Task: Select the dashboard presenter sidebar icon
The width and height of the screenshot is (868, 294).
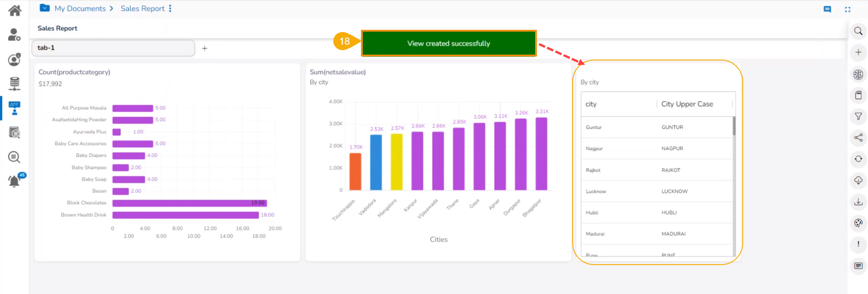Action: (14, 108)
